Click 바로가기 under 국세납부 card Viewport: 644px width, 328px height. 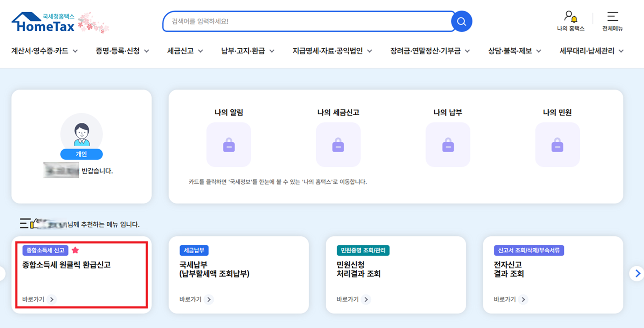[196, 299]
